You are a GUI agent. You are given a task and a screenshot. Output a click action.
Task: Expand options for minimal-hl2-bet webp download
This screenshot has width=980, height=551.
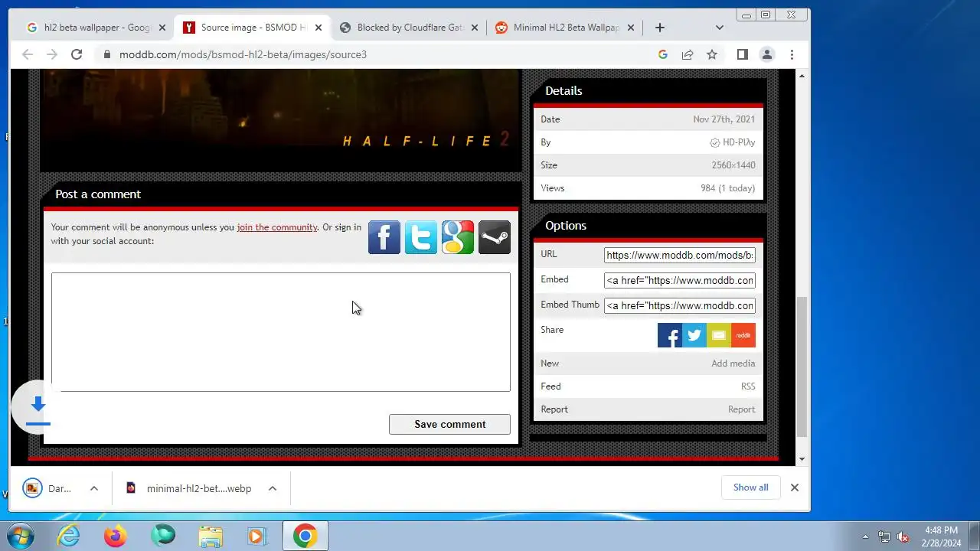(272, 488)
